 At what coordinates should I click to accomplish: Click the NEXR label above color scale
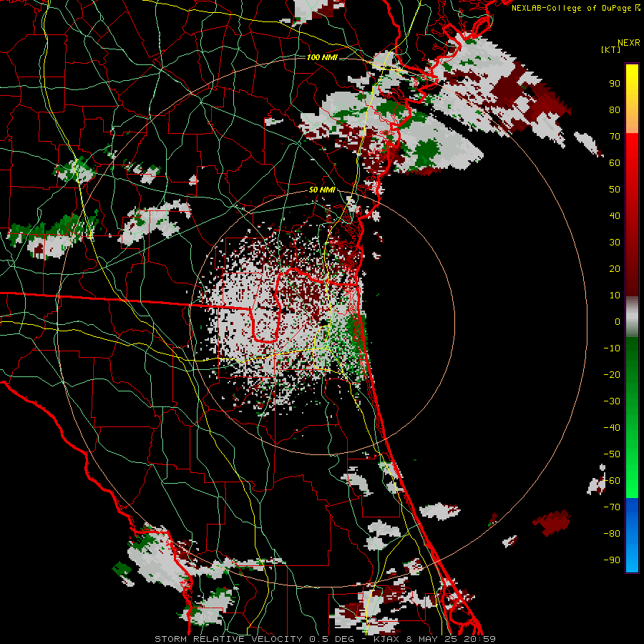(x=628, y=43)
